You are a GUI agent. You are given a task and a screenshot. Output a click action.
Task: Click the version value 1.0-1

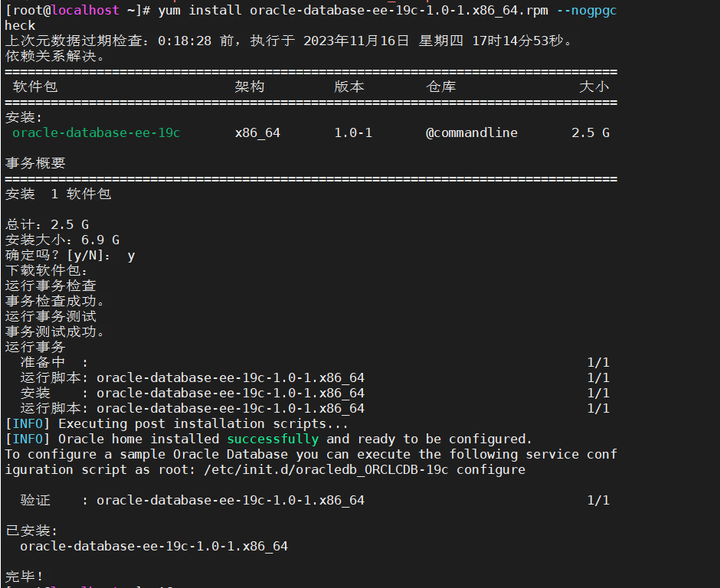[353, 133]
